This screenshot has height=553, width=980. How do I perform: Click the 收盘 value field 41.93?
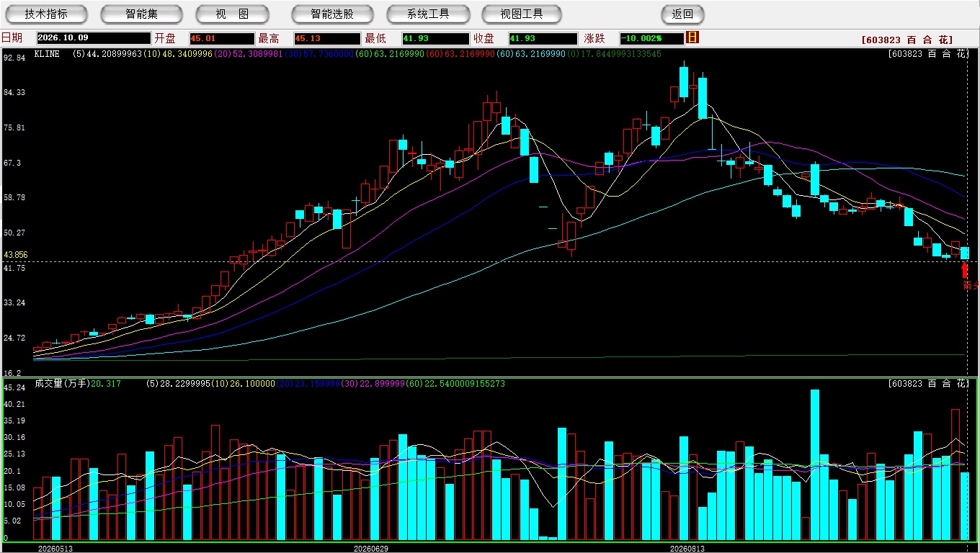click(x=543, y=38)
